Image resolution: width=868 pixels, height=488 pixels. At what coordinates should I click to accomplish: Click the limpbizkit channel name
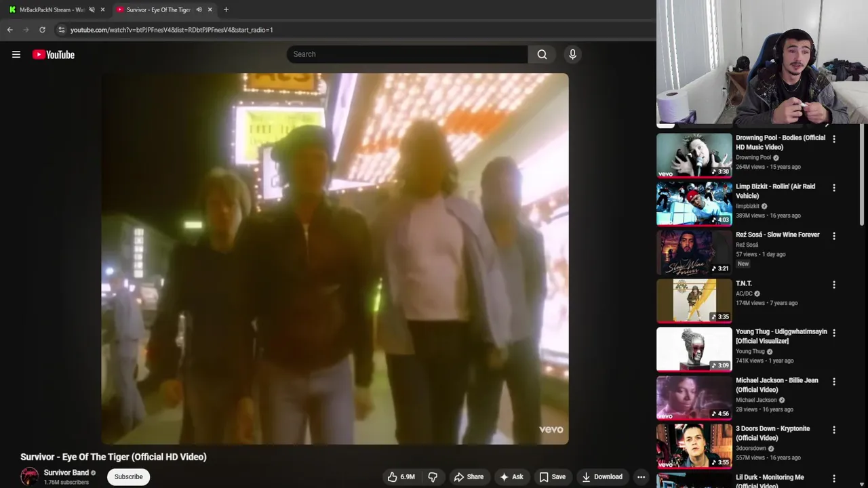[x=747, y=207]
